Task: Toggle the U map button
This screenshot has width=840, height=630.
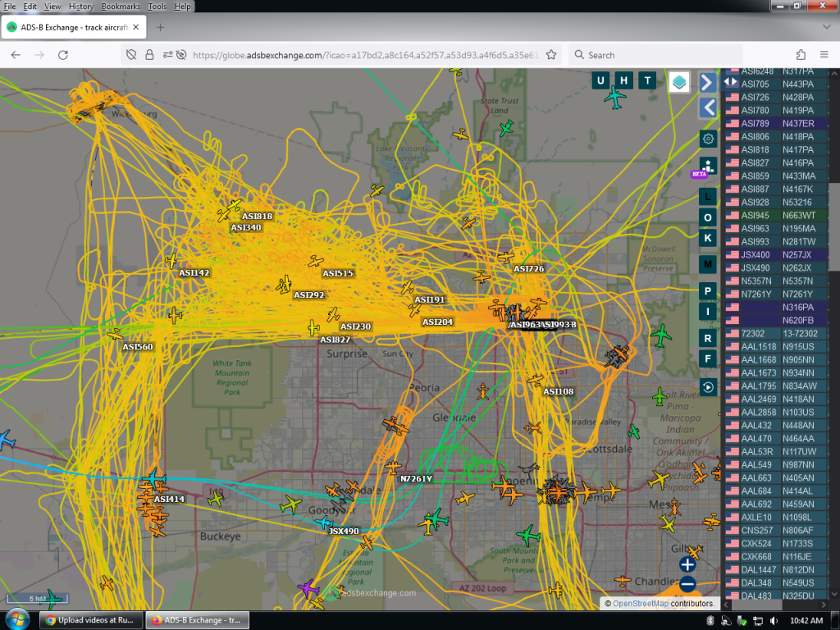Action: [x=600, y=81]
